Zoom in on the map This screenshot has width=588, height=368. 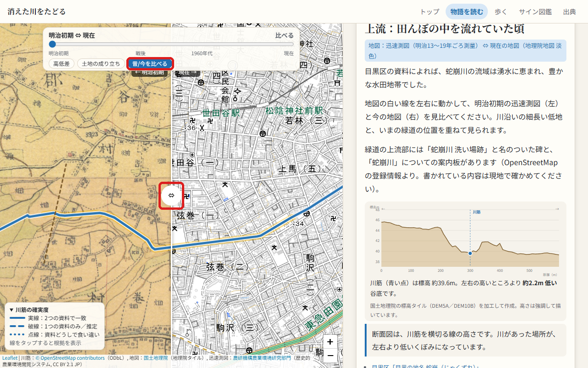click(x=330, y=342)
